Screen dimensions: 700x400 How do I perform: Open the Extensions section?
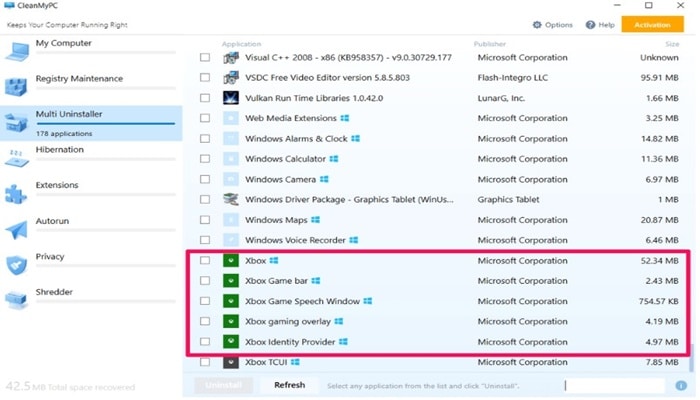tap(91, 194)
